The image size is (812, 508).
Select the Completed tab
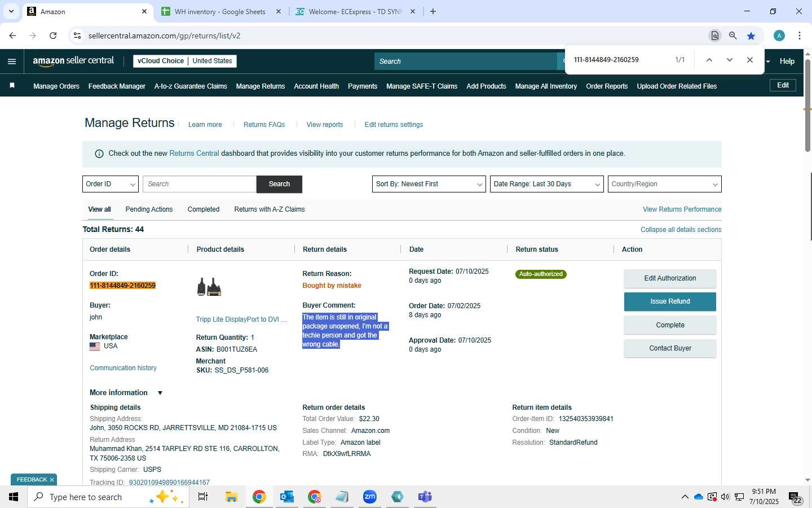pos(204,209)
